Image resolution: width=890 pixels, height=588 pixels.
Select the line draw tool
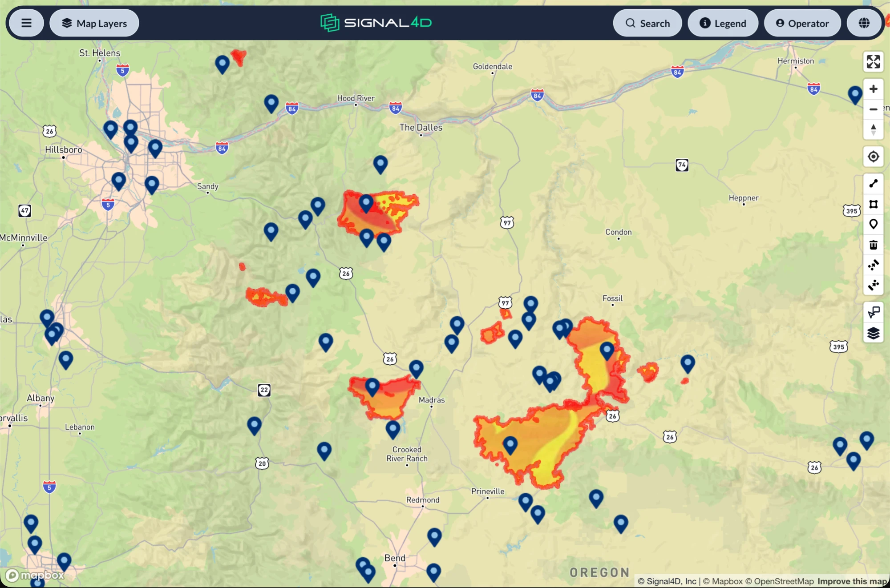pyautogui.click(x=873, y=184)
